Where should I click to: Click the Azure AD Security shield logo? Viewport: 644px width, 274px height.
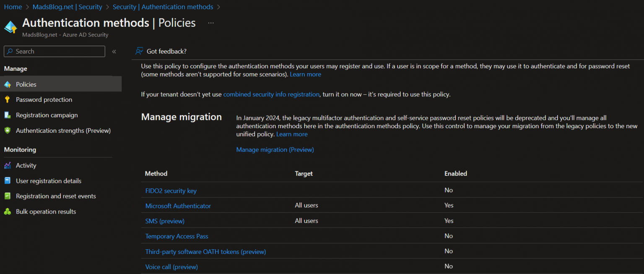pos(10,26)
